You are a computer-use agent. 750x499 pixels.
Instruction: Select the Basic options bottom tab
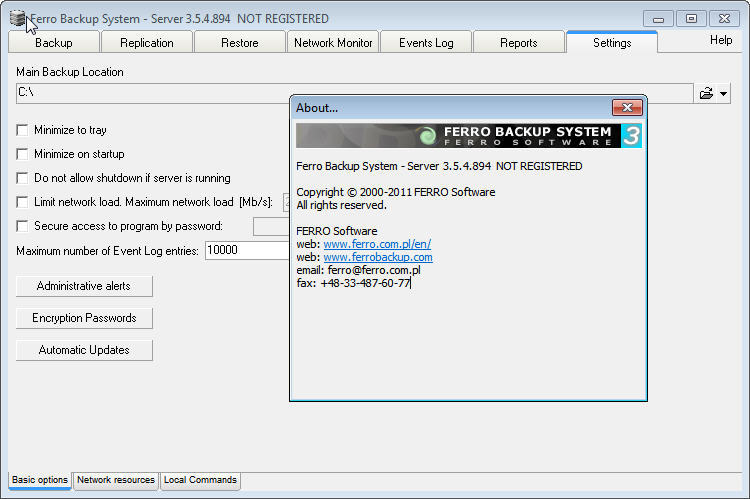click(40, 480)
